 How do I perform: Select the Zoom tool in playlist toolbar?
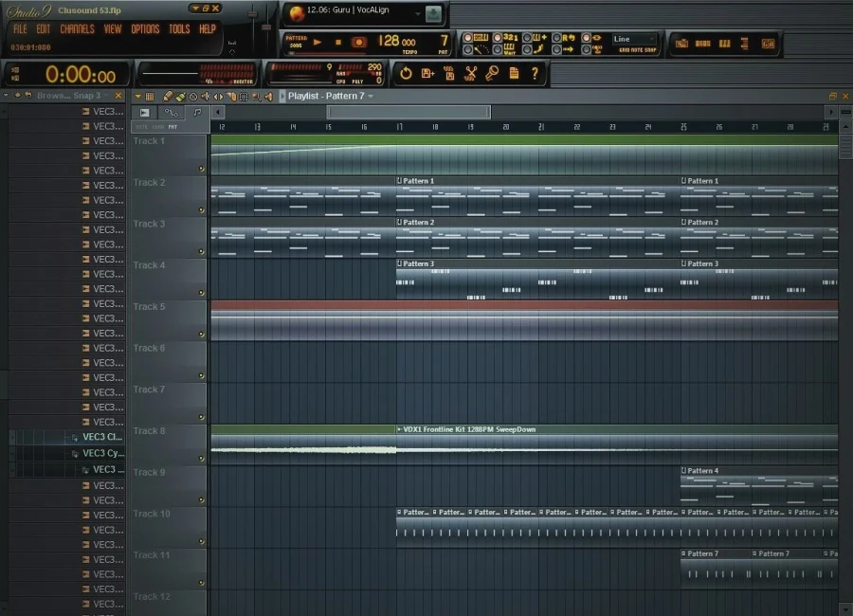pos(256,97)
